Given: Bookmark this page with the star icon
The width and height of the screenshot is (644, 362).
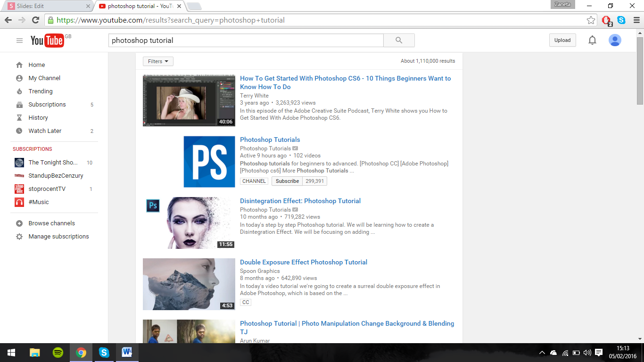Looking at the screenshot, I should (x=591, y=20).
